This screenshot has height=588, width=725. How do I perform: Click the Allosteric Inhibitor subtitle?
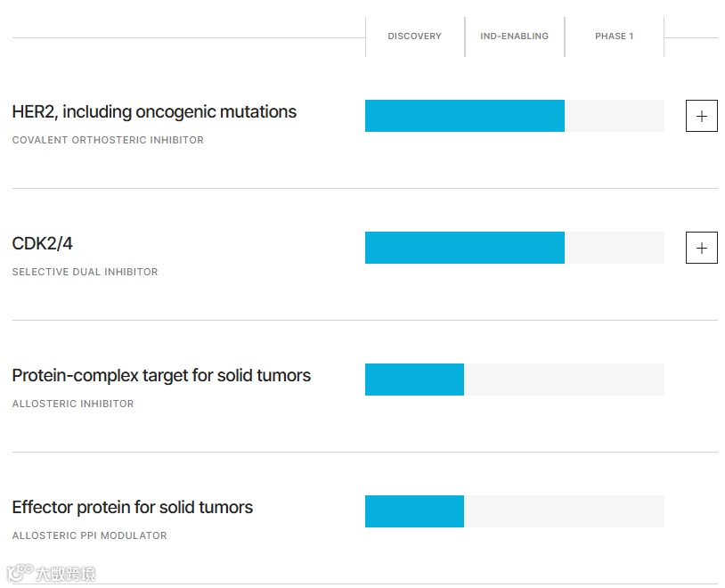(73, 404)
